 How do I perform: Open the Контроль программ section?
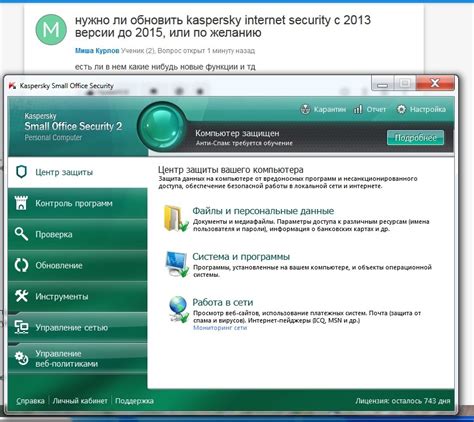click(x=77, y=203)
